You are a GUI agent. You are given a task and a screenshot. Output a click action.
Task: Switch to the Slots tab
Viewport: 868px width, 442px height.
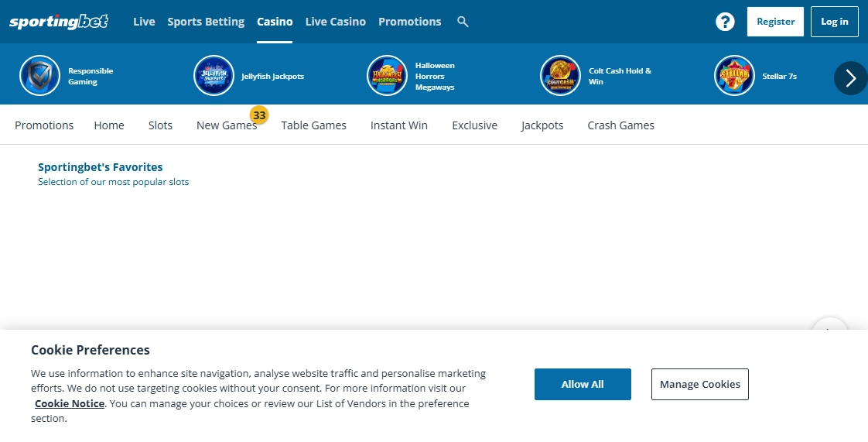click(161, 125)
